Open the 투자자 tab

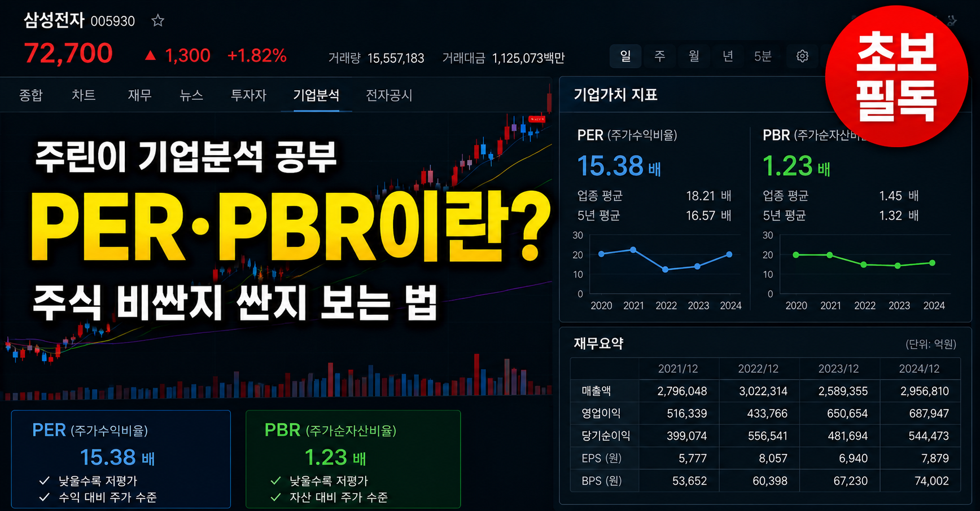click(x=248, y=95)
